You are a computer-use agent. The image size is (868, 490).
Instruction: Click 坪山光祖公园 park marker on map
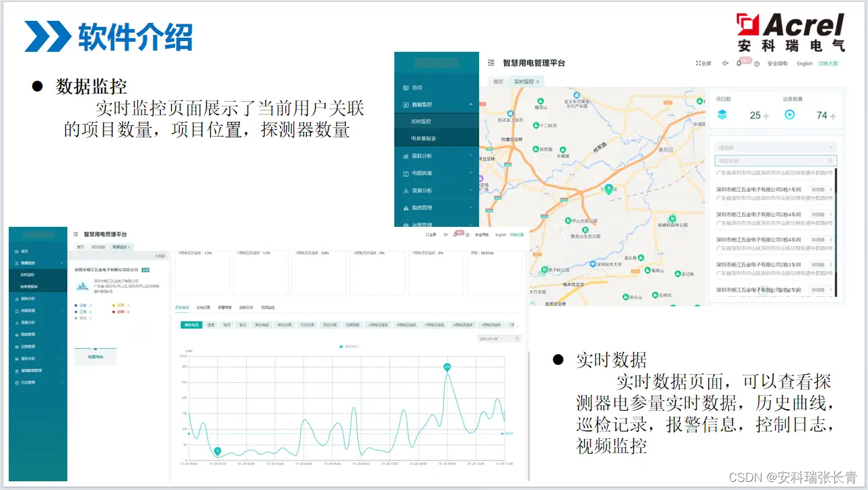[x=567, y=220]
